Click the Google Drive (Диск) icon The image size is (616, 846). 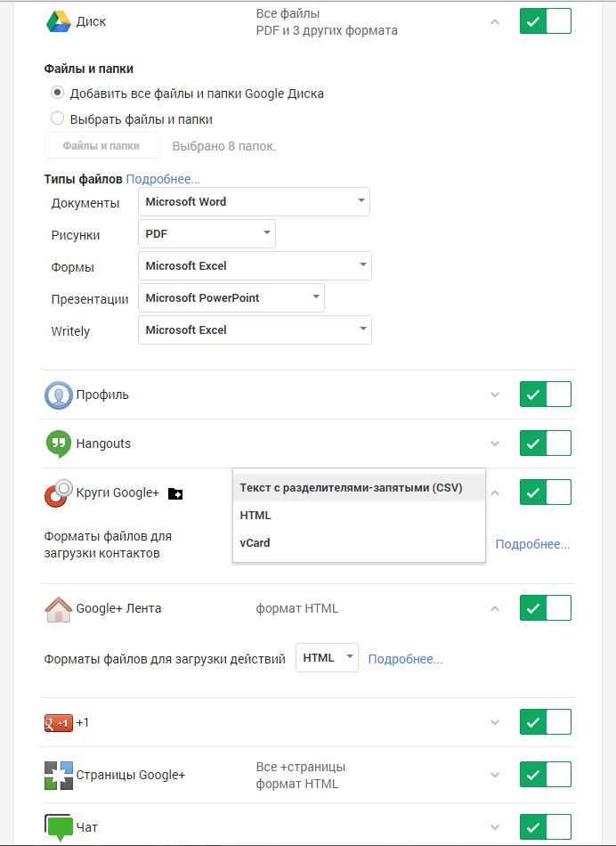(58, 21)
